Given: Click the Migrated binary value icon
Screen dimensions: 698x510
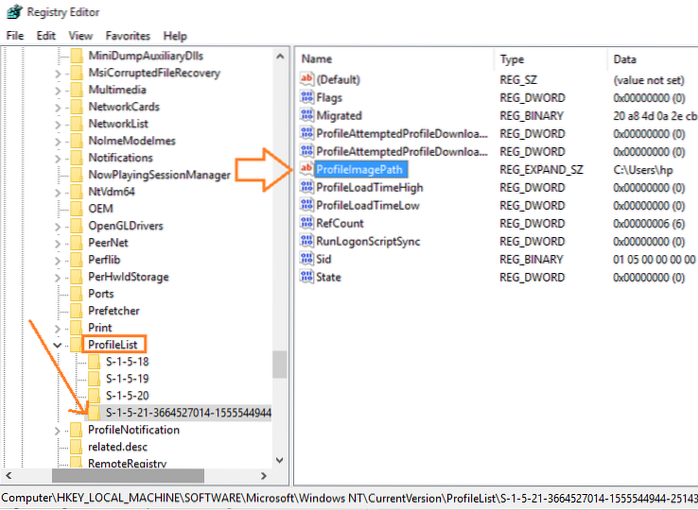Looking at the screenshot, I should [x=307, y=115].
